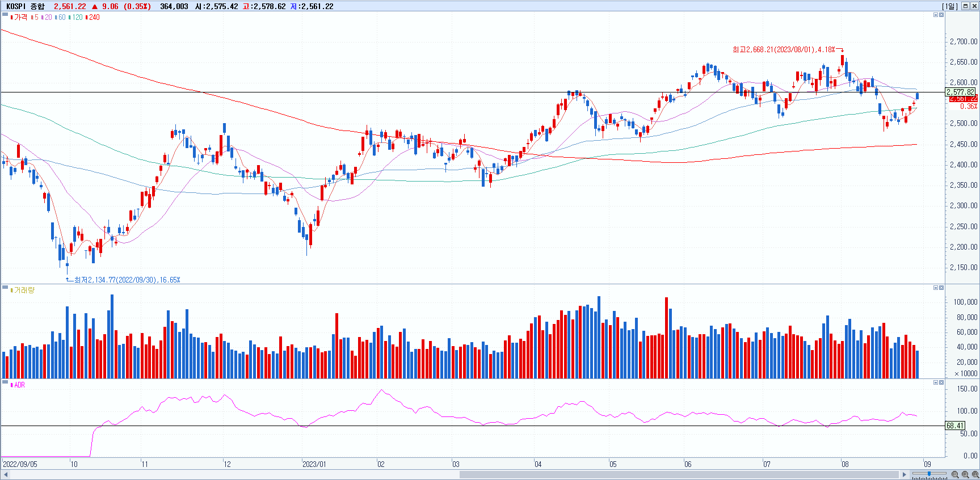
Task: Click the 100,000 volume axis label
Action: coord(965,302)
